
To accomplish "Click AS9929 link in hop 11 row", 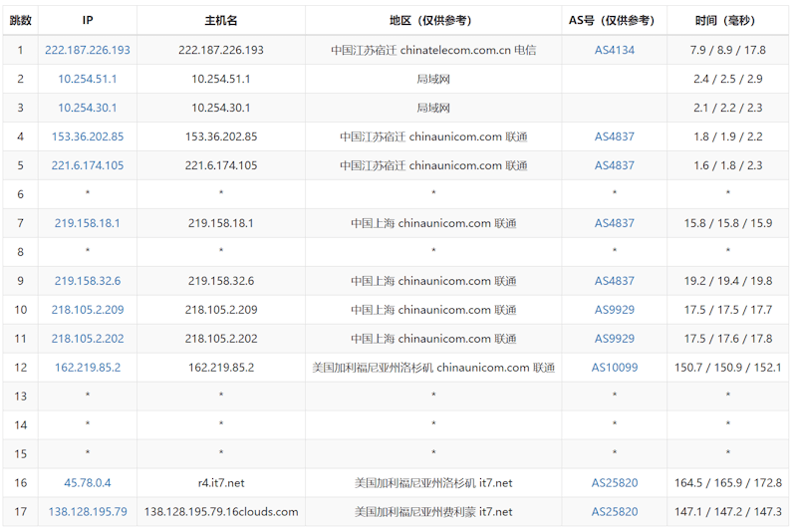I will (x=615, y=339).
